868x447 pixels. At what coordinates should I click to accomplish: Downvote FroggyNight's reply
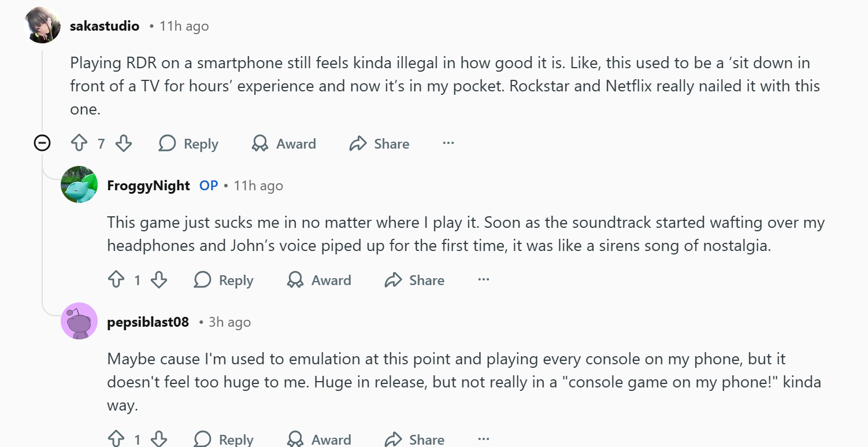click(159, 280)
